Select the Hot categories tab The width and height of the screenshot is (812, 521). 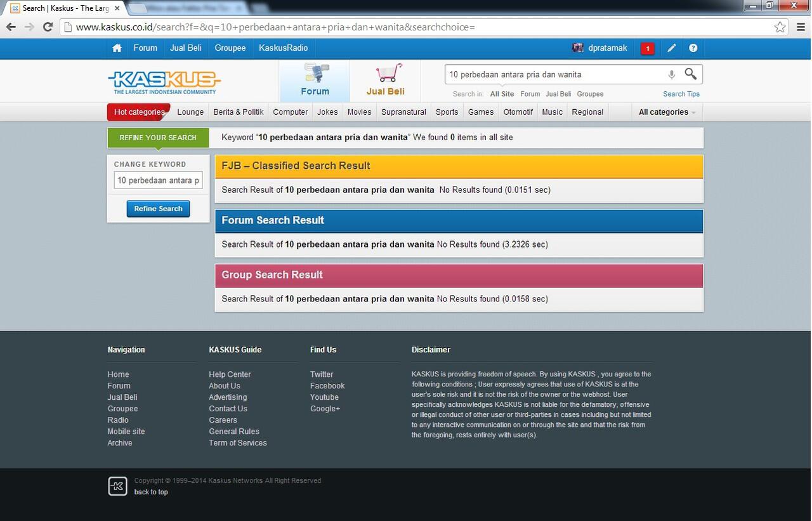[x=139, y=112]
